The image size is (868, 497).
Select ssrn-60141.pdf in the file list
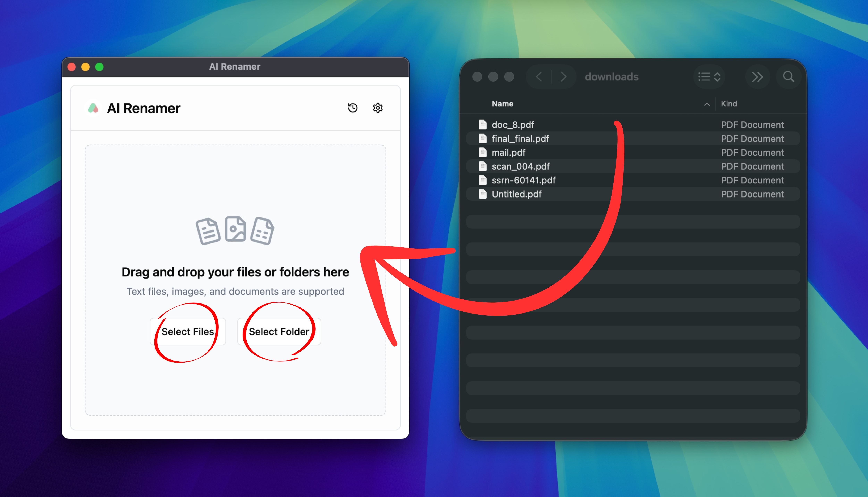(x=524, y=180)
